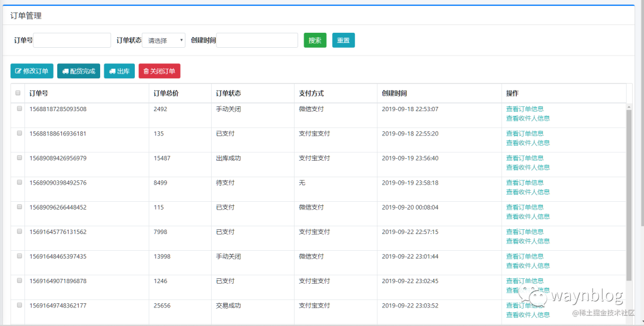Viewport: 644px width, 326px height.
Task: Check the box for order 15689089426956979
Action: coord(19,158)
